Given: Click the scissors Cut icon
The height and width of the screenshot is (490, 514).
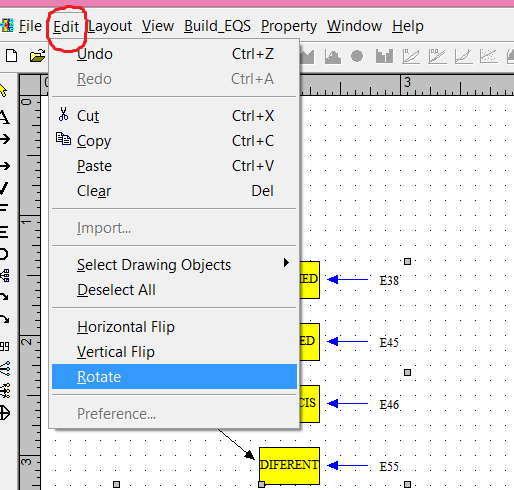Looking at the screenshot, I should pos(63,114).
